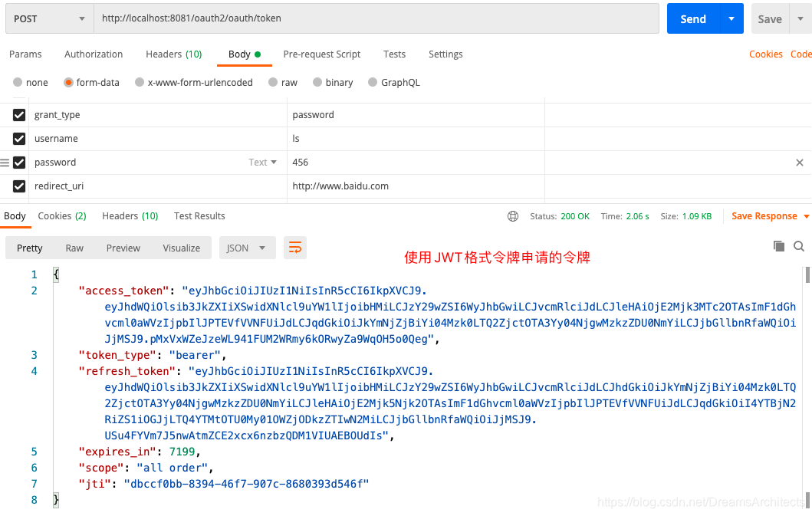Open the response Cookies (2) tab
The width and height of the screenshot is (812, 516).
tap(62, 216)
